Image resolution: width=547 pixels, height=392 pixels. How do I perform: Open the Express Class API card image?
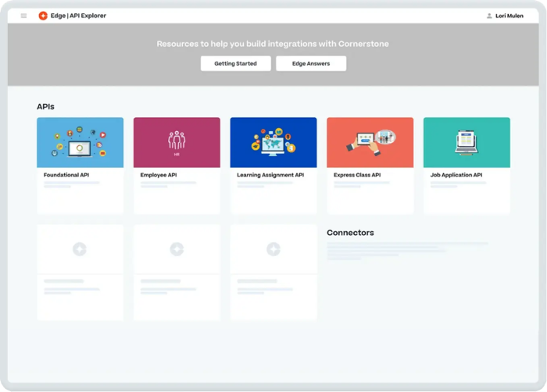370,142
